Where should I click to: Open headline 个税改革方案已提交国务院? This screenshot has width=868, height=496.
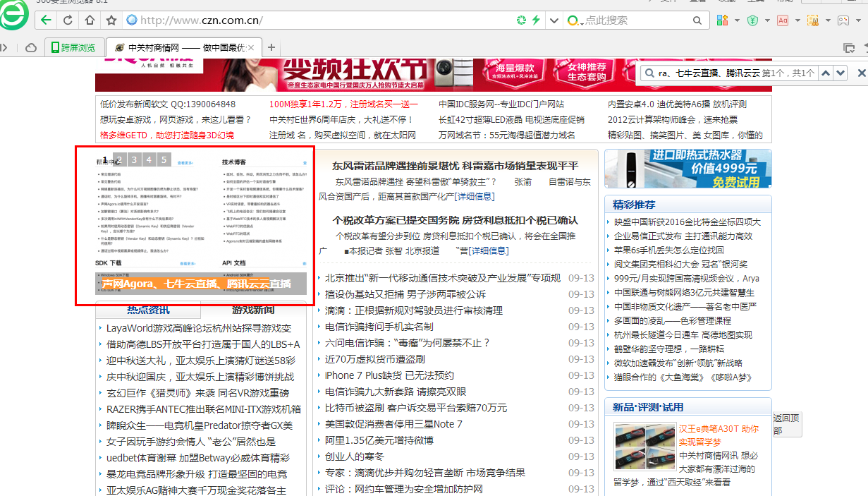click(x=455, y=220)
